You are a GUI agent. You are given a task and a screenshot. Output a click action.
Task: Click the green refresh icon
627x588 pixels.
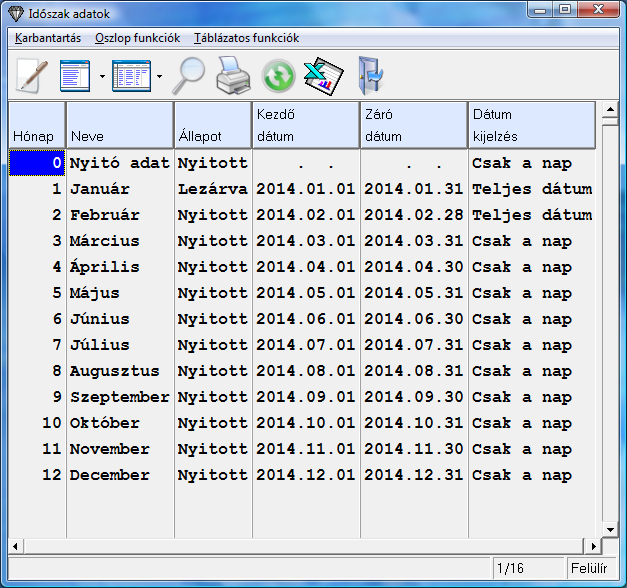pos(278,76)
